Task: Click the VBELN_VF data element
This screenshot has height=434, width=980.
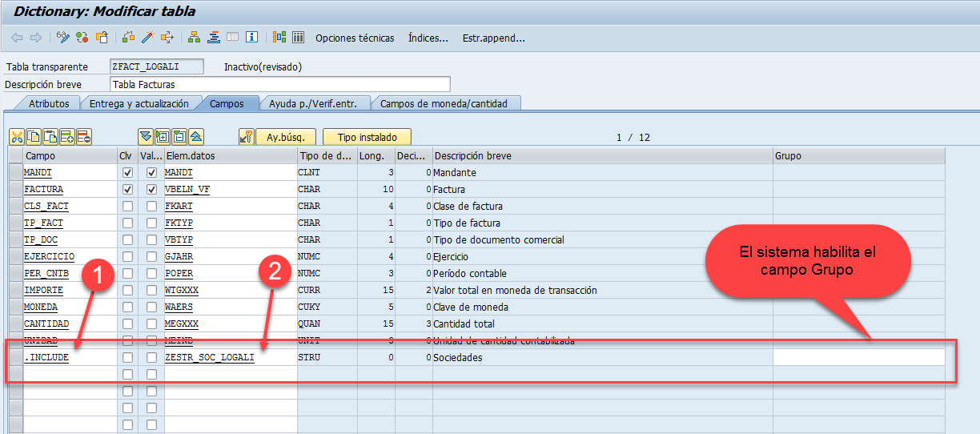Action: point(231,190)
